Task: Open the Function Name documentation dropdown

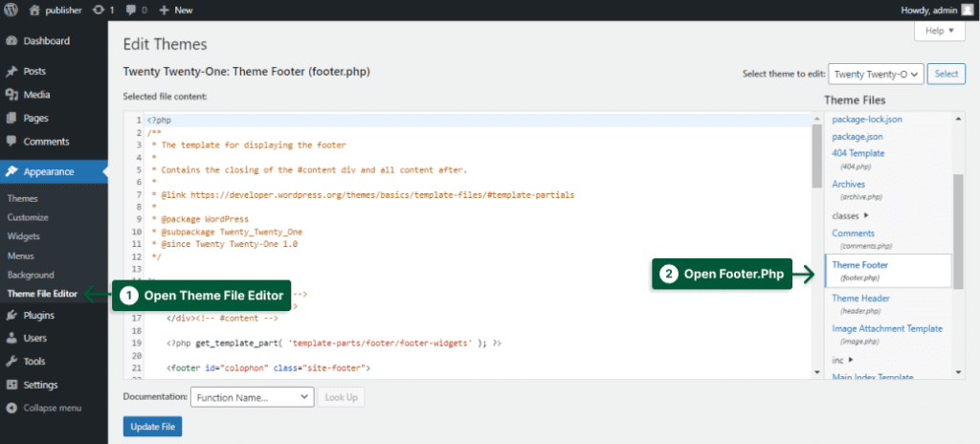Action: [x=252, y=397]
